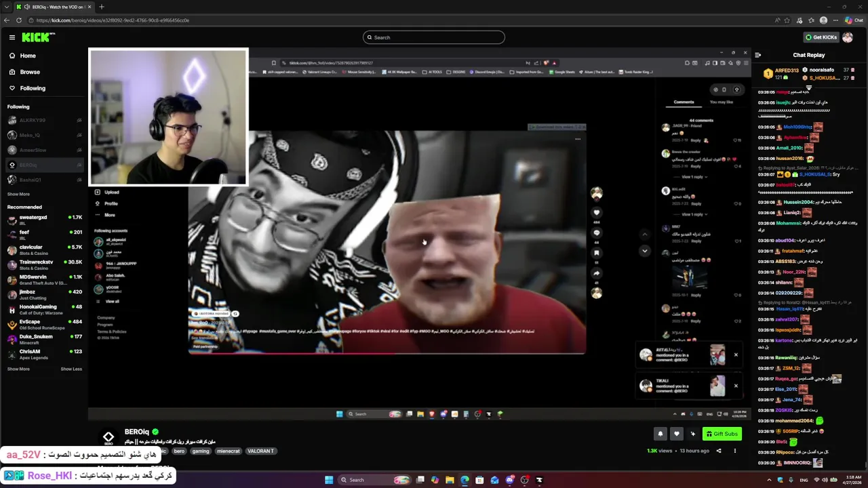Select the VALORANT tag
The height and width of the screenshot is (488, 868).
pyautogui.click(x=260, y=451)
